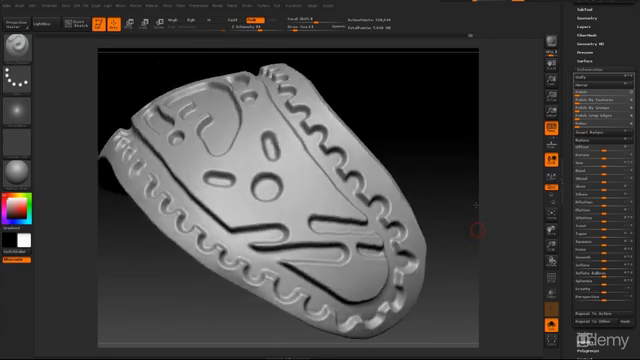Toggle the Floor grid icon
The image size is (640, 360).
pos(551,144)
